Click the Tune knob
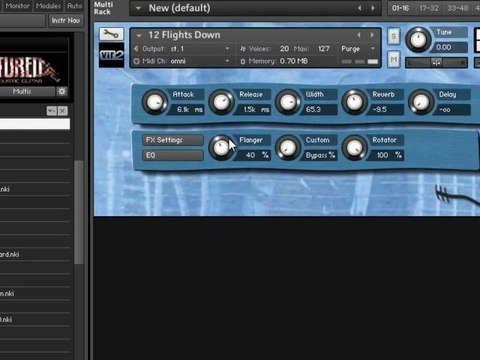Viewport: 480px width, 360px height. click(x=418, y=40)
